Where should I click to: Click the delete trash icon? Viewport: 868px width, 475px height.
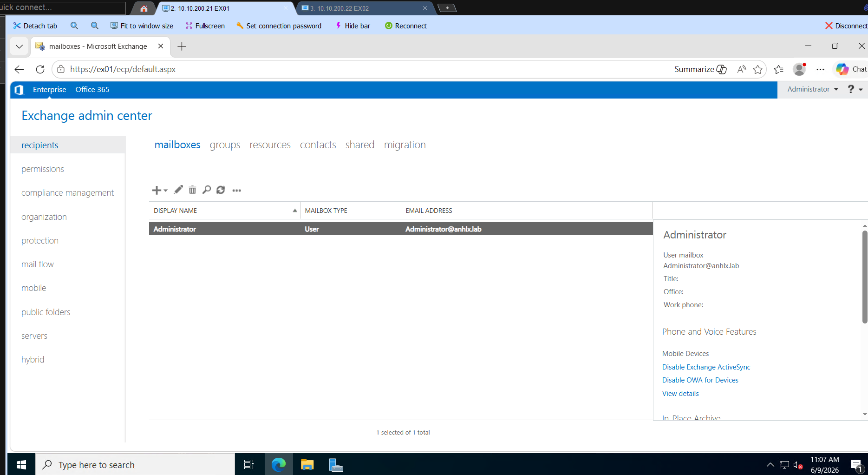point(192,190)
